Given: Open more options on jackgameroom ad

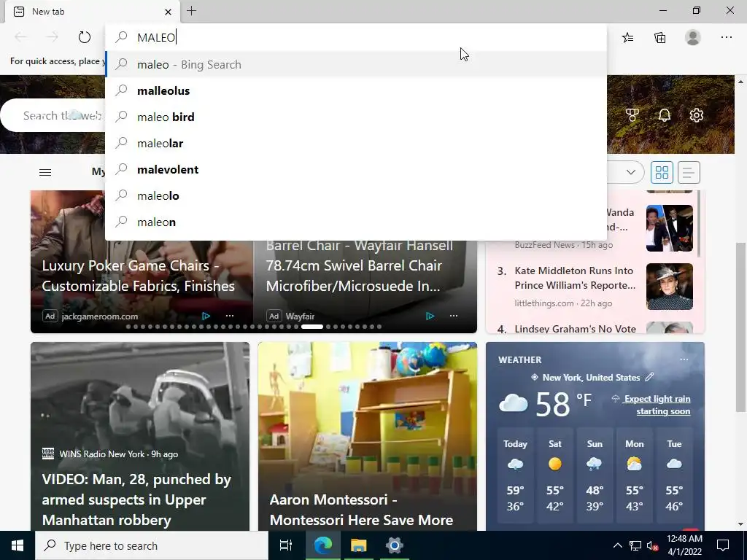Looking at the screenshot, I should (230, 316).
